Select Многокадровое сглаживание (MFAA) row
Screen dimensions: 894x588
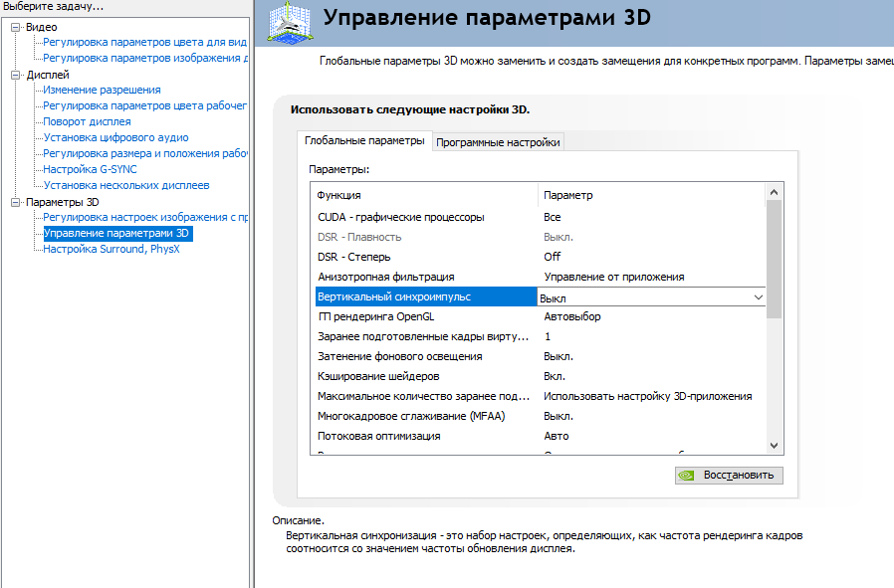540,417
